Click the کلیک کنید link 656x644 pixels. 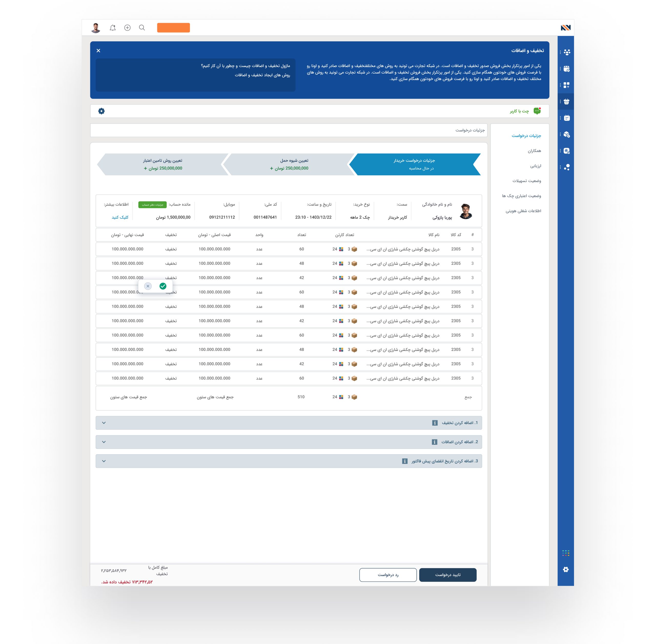coord(120,217)
